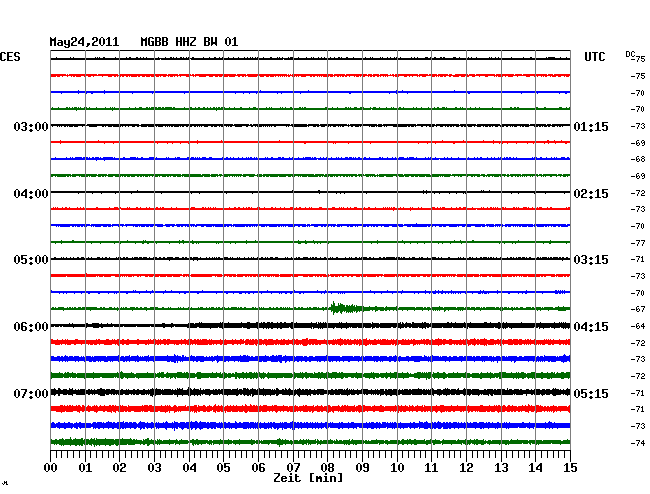Select the 08 minute axis tick label
Viewport: 650px width, 494px height.
tap(327, 467)
